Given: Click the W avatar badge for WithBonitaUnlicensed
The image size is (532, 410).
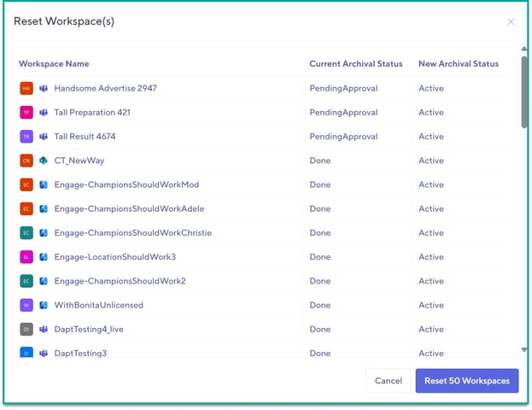Looking at the screenshot, I should point(26,305).
